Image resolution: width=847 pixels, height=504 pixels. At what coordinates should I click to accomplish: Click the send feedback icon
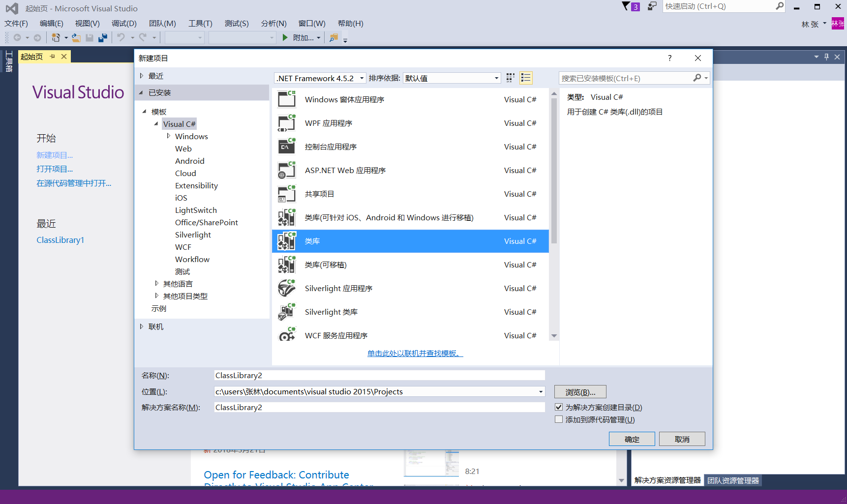tap(652, 6)
